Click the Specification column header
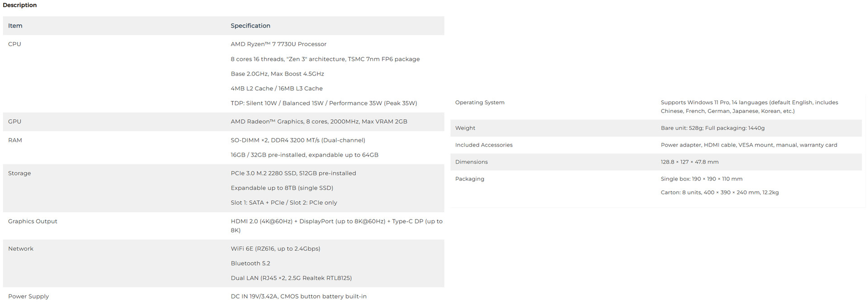 (250, 26)
